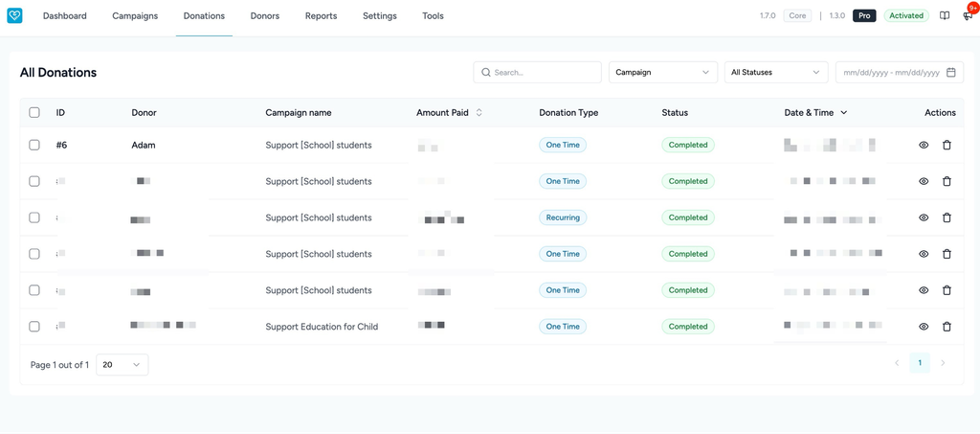Open the All Statuses dropdown

click(x=775, y=73)
